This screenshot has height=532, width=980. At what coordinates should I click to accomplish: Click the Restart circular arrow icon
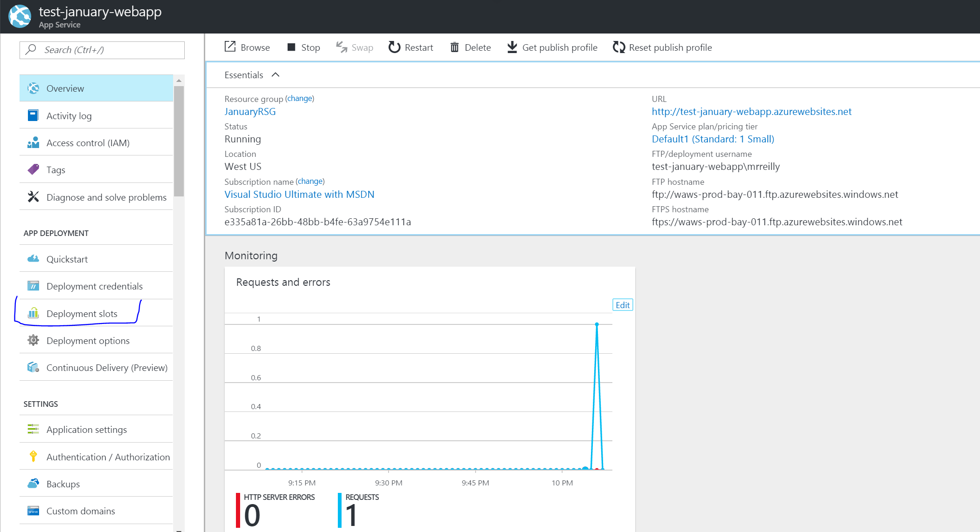(394, 47)
